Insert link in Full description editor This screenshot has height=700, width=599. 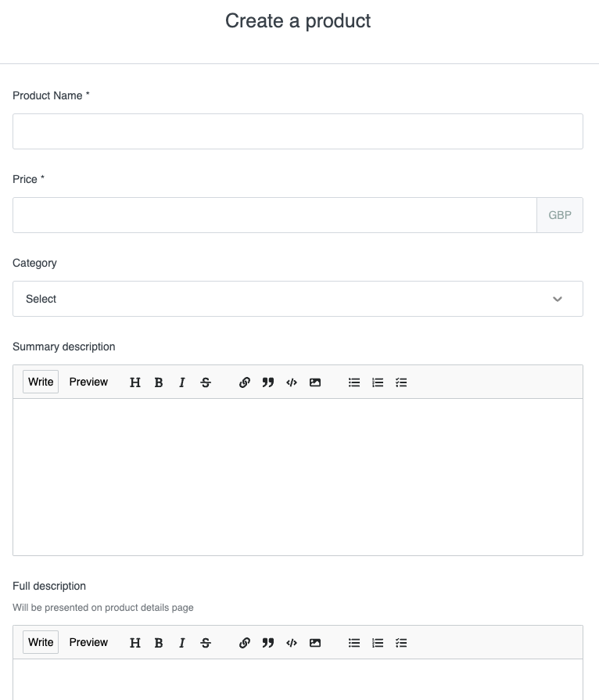245,643
